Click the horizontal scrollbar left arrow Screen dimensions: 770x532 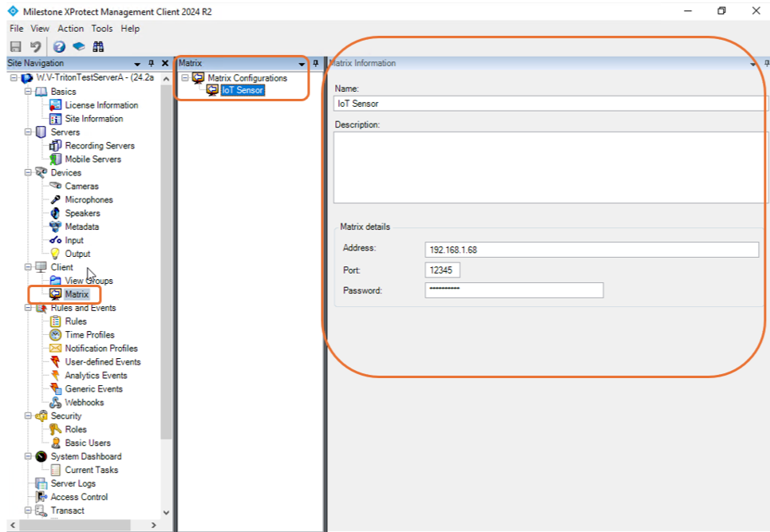13,525
